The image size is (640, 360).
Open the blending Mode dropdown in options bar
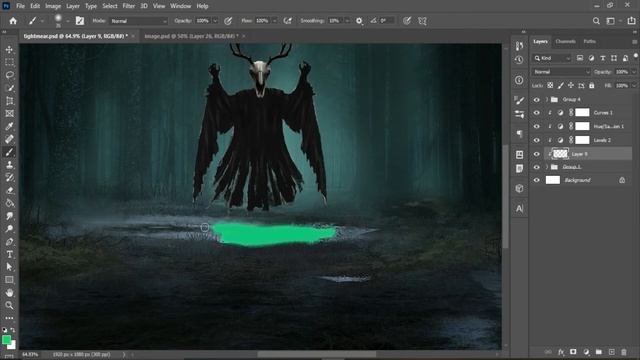pyautogui.click(x=138, y=21)
